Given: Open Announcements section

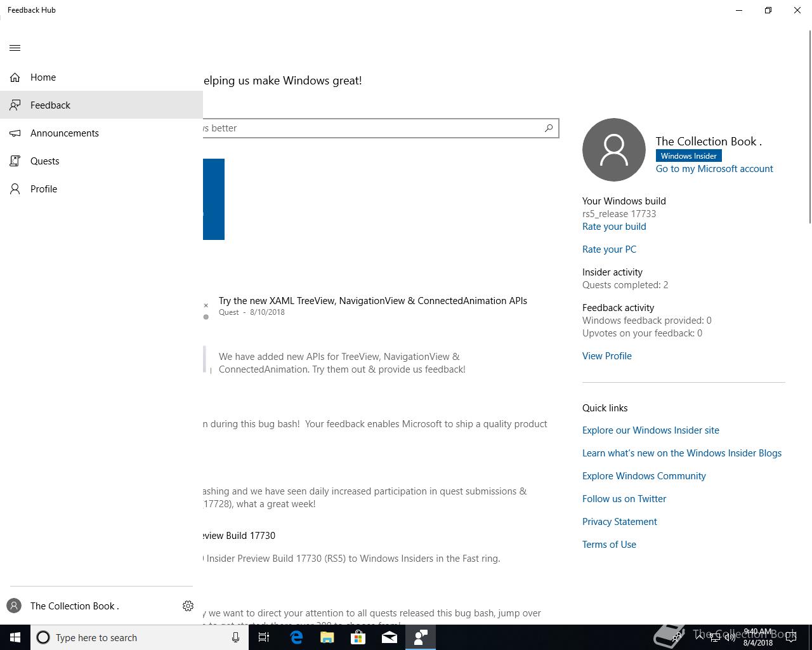Looking at the screenshot, I should (x=101, y=133).
